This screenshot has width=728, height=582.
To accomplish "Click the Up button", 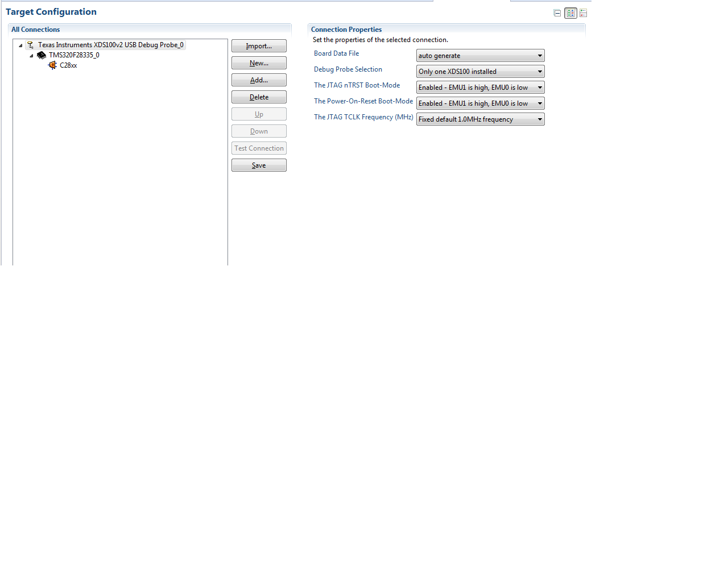I will pyautogui.click(x=259, y=114).
